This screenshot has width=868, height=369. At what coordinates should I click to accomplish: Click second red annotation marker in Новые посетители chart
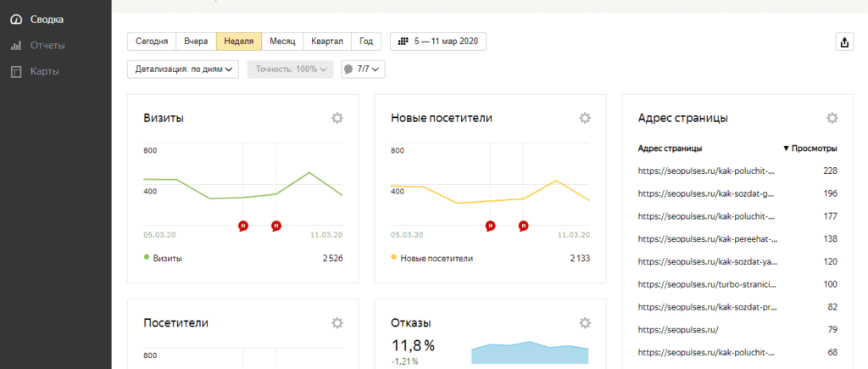523,226
